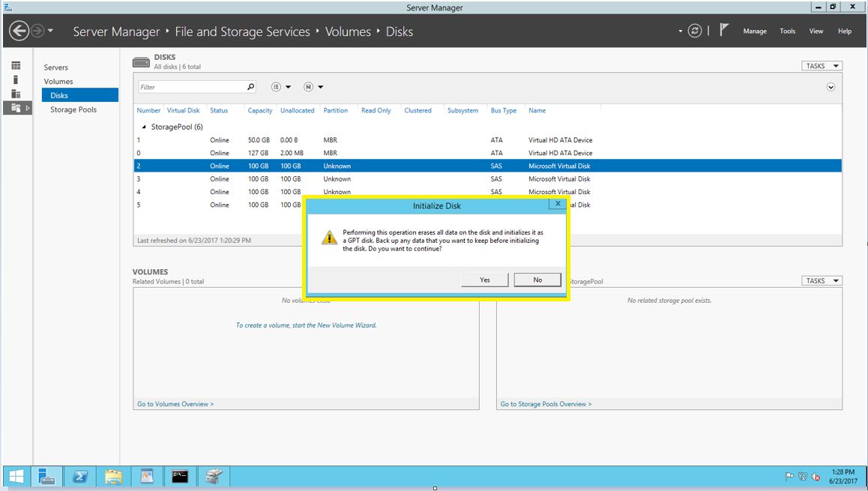Viewport: 868px width, 491px height.
Task: Confirm disk initialization with Yes
Action: 484,279
